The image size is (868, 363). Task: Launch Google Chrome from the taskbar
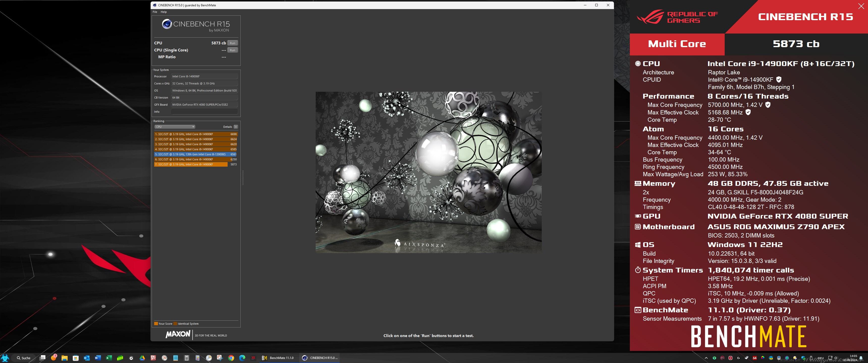pyautogui.click(x=231, y=358)
